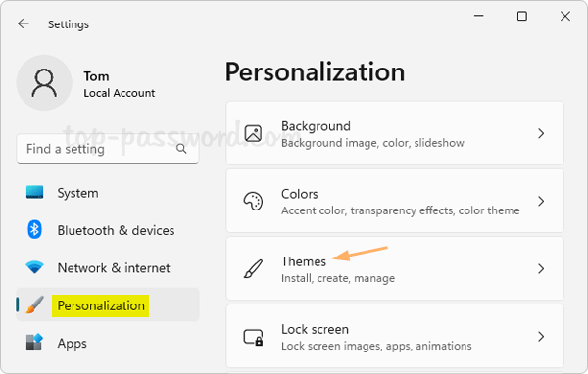
Task: Click the search magnifier icon
Action: (181, 149)
